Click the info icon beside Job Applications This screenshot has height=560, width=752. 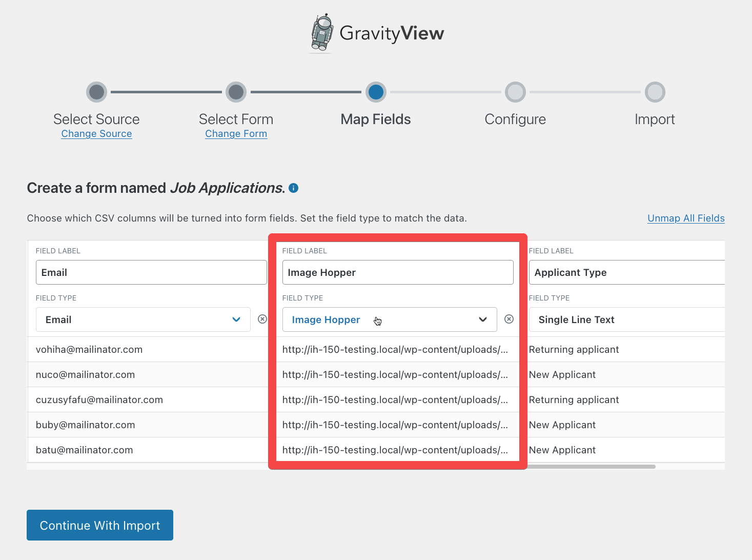(x=293, y=188)
